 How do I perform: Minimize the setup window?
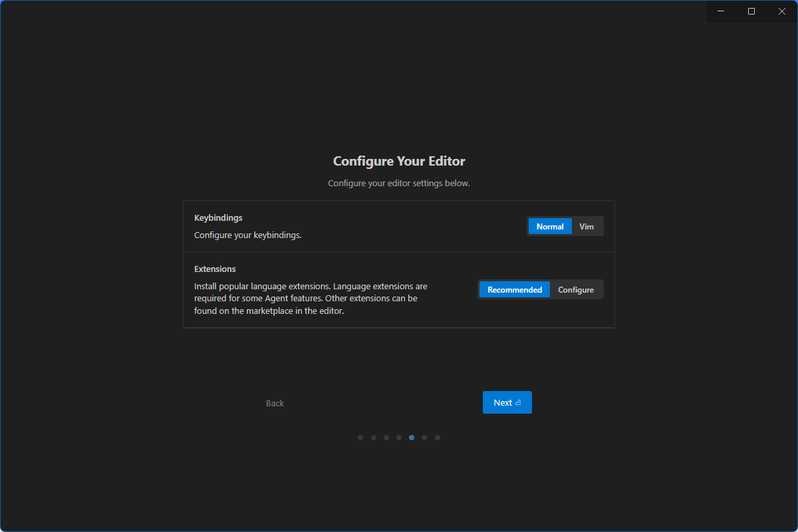721,11
